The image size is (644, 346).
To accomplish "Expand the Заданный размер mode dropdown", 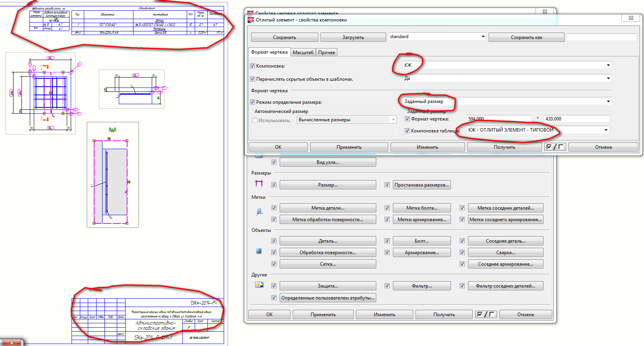I will tap(608, 101).
